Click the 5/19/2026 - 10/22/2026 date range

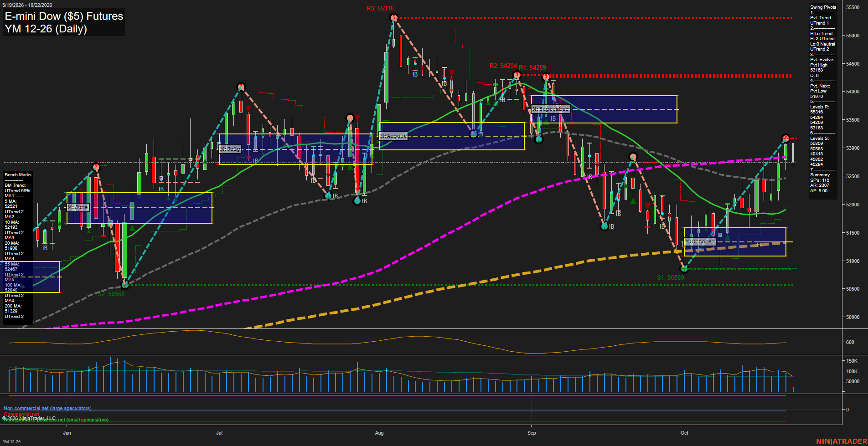tap(27, 5)
